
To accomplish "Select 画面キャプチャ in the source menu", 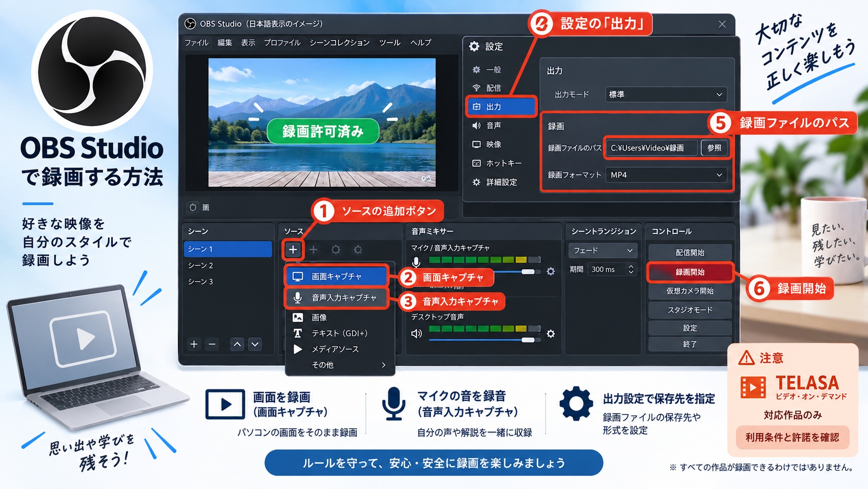I will 336,276.
